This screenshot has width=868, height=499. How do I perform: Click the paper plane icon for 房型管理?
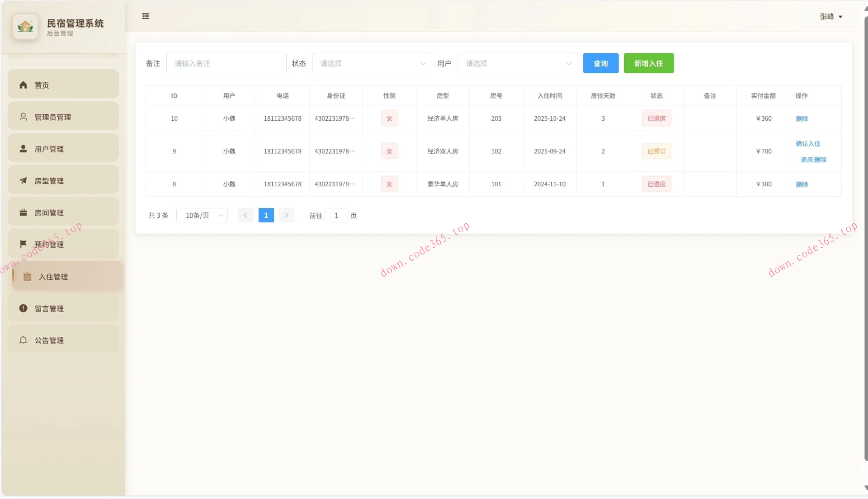(x=24, y=180)
